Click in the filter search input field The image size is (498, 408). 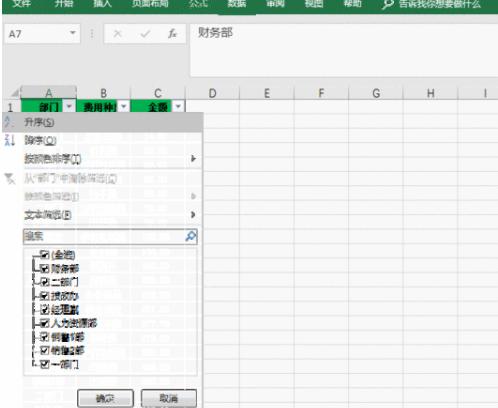pos(104,236)
